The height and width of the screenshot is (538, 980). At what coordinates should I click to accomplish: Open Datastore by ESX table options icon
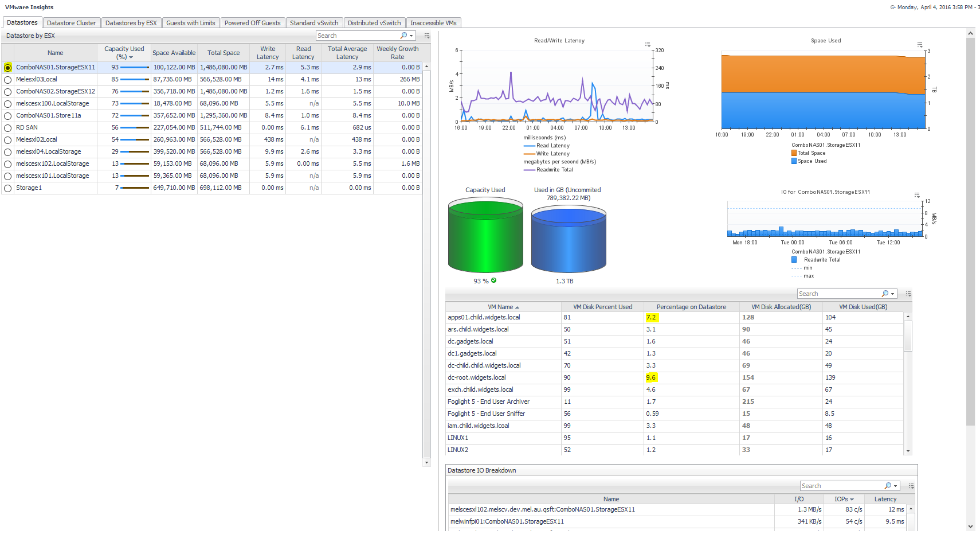pyautogui.click(x=427, y=36)
